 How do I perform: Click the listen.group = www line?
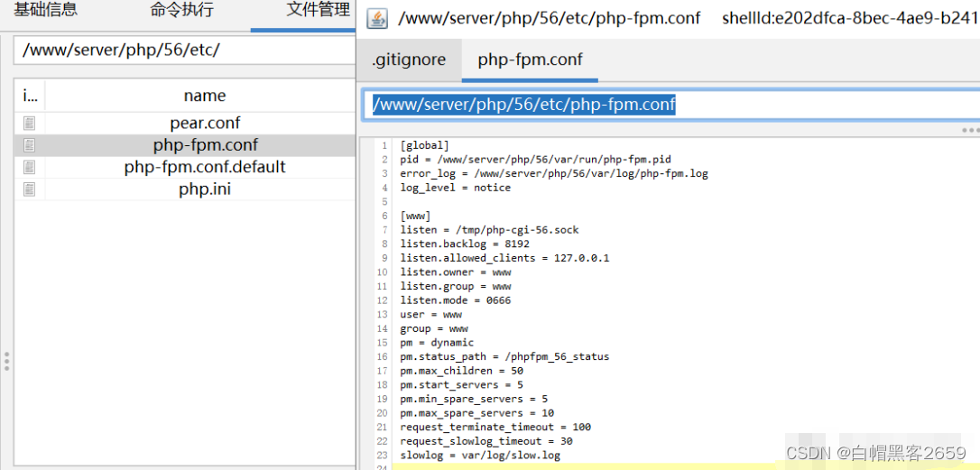point(455,286)
